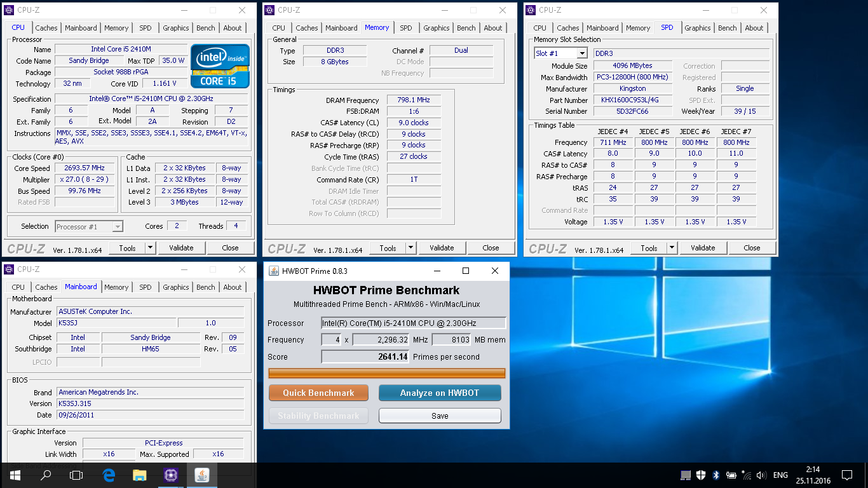Click title icon of CPU-Z Mainboard window
Viewport: 868px width, 488px height.
pyautogui.click(x=10, y=269)
